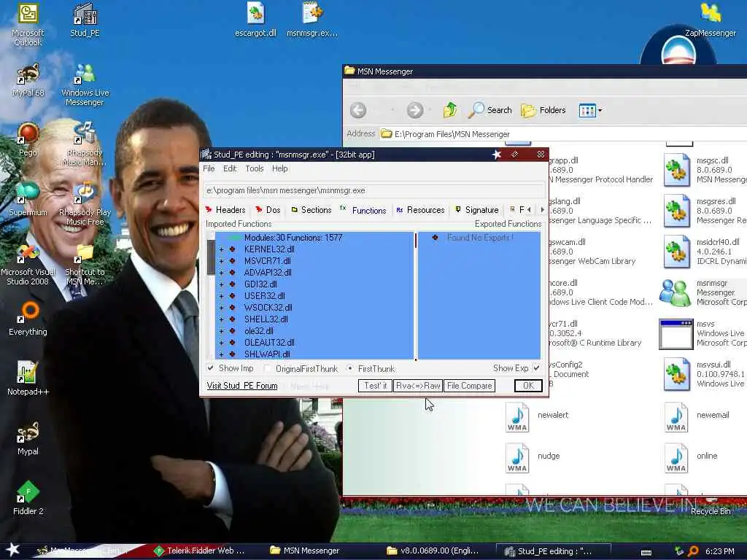Image resolution: width=747 pixels, height=560 pixels.
Task: Expand the ADVAPI32.dll module node
Action: pos(221,273)
